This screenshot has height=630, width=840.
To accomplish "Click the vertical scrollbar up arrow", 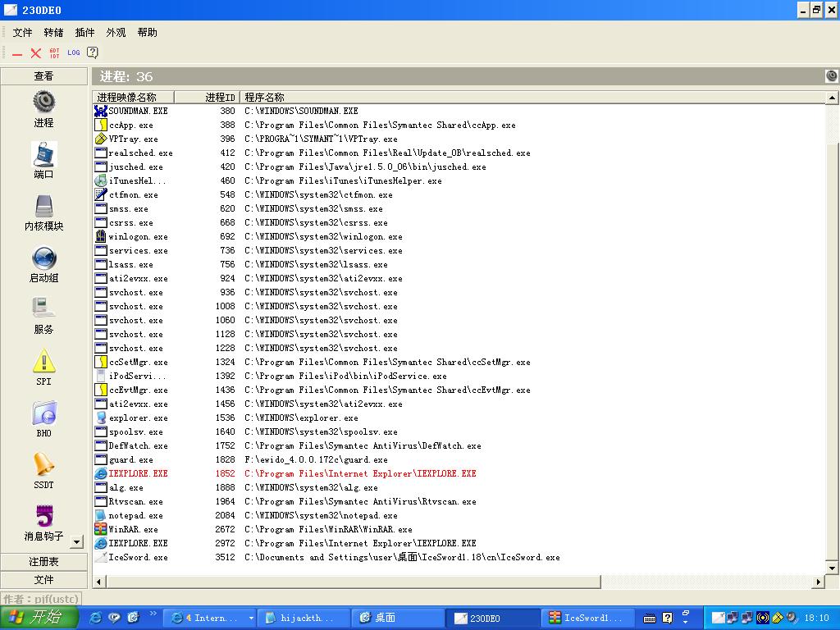I will tap(832, 97).
